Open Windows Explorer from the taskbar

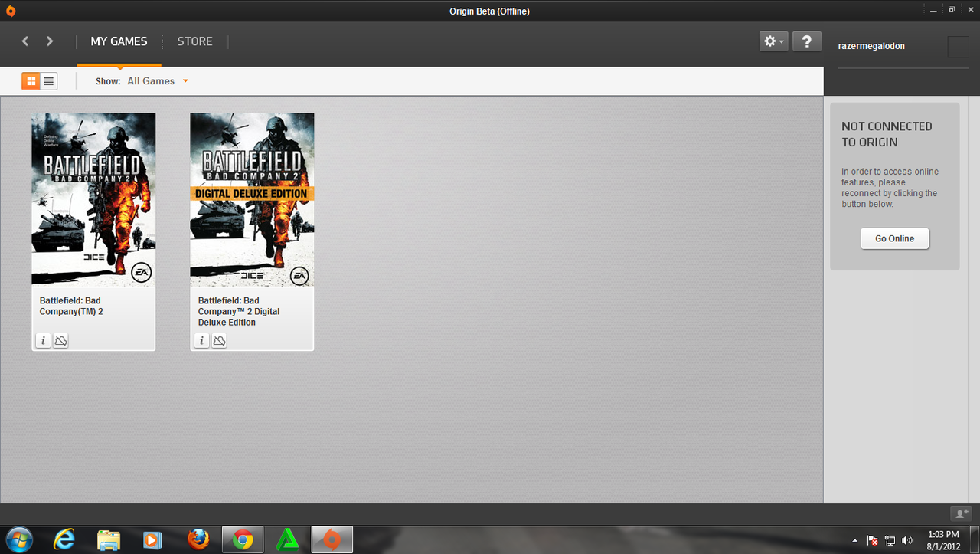109,540
